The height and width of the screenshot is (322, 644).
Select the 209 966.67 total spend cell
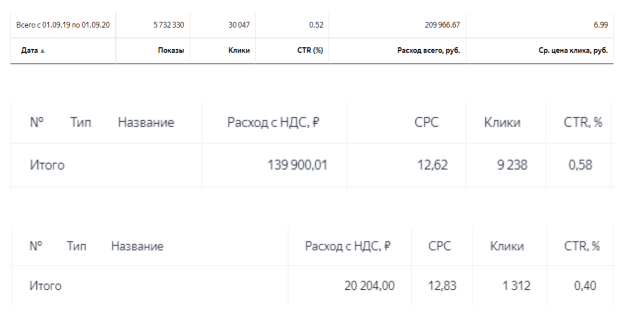(442, 25)
